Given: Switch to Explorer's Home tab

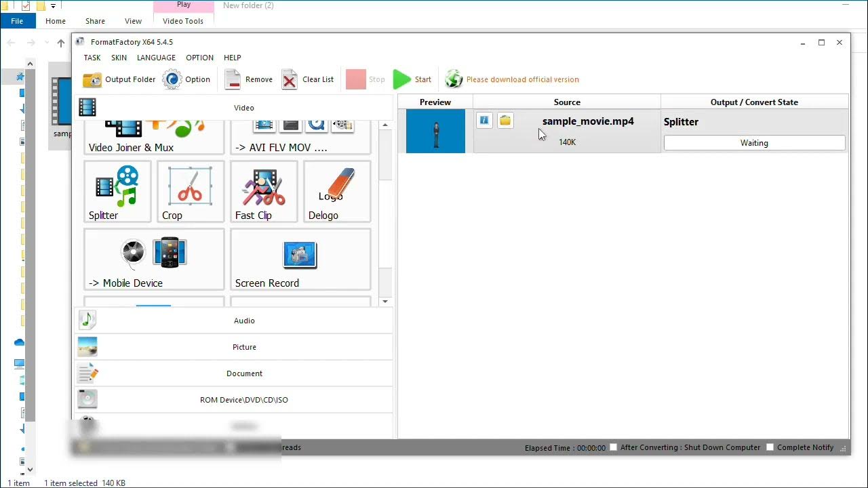Looking at the screenshot, I should coord(56,21).
